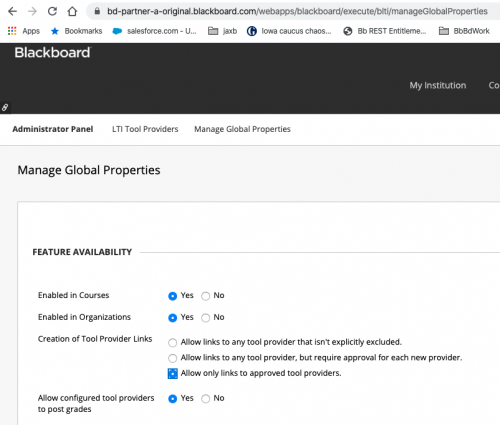Screen dimensions: 500x425
Task: Click the Blackboard logo
Action: point(52,53)
